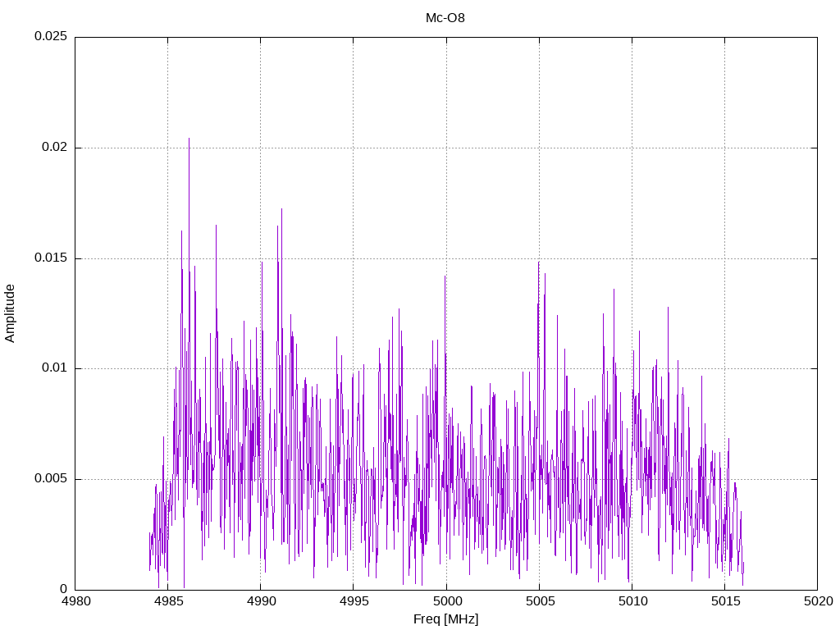Viewport: 840px width, 630px height.
Task: Click the 5015 x-axis tick label
Action: [725, 601]
